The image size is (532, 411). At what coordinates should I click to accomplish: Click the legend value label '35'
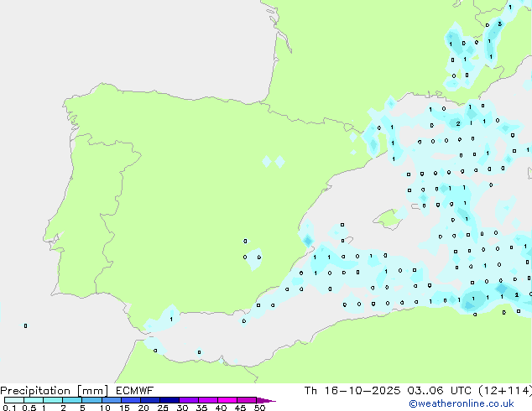(201, 408)
